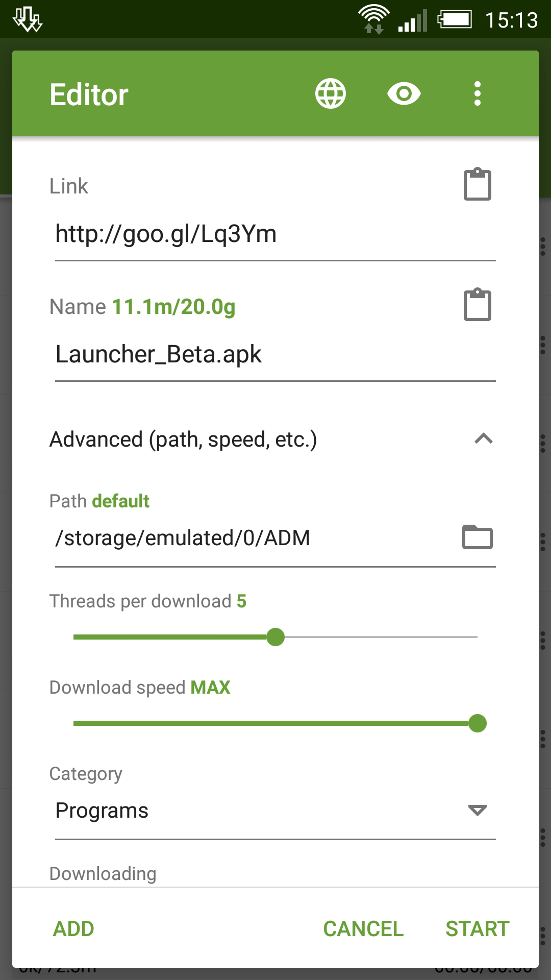Adjust the Threads per download slider
551x980 pixels.
[275, 637]
